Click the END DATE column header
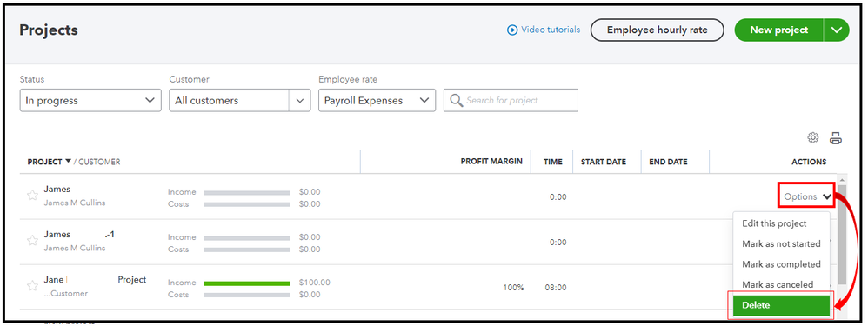 tap(668, 163)
